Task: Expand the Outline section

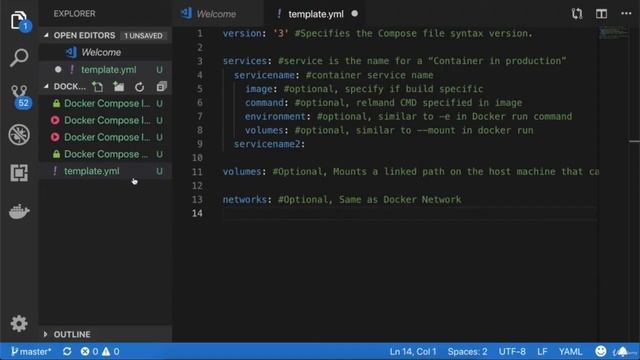Action: pos(45,334)
